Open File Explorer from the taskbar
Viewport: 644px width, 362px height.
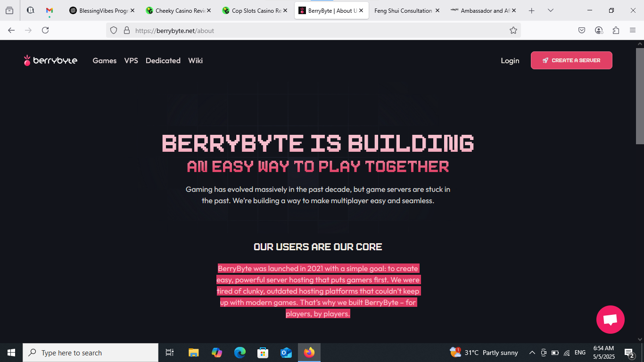(x=193, y=353)
